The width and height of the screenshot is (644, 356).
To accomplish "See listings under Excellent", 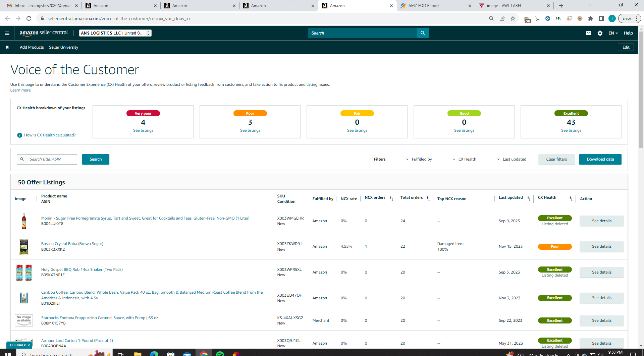I will 571,130.
